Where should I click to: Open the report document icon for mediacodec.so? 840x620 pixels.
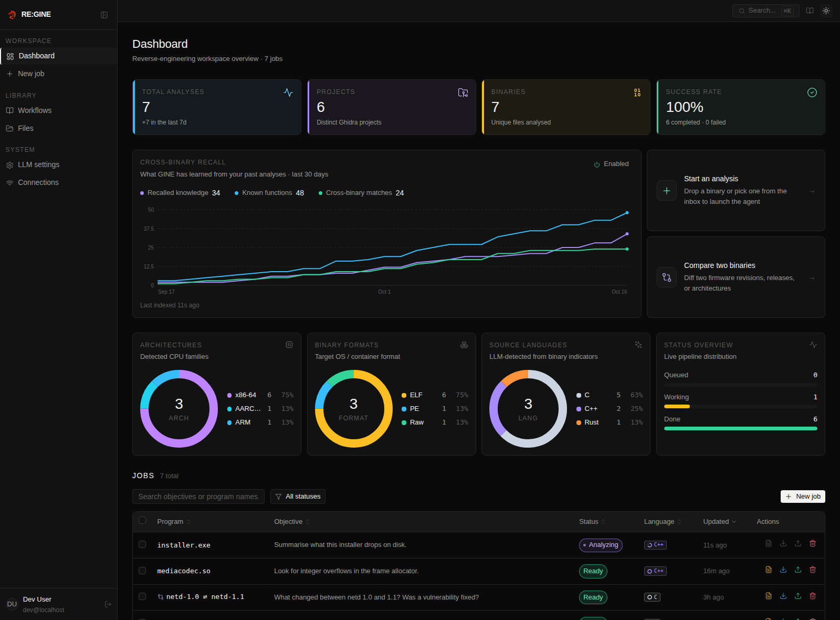point(769,570)
